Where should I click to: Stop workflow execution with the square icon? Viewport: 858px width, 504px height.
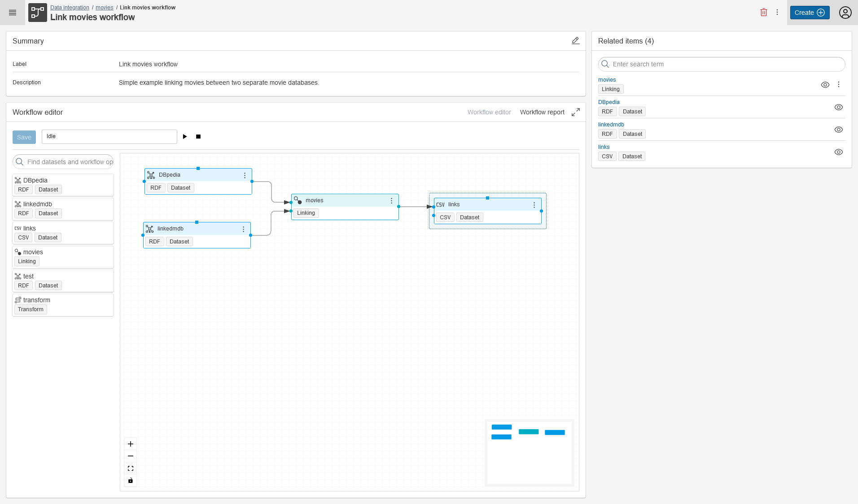[x=198, y=136]
